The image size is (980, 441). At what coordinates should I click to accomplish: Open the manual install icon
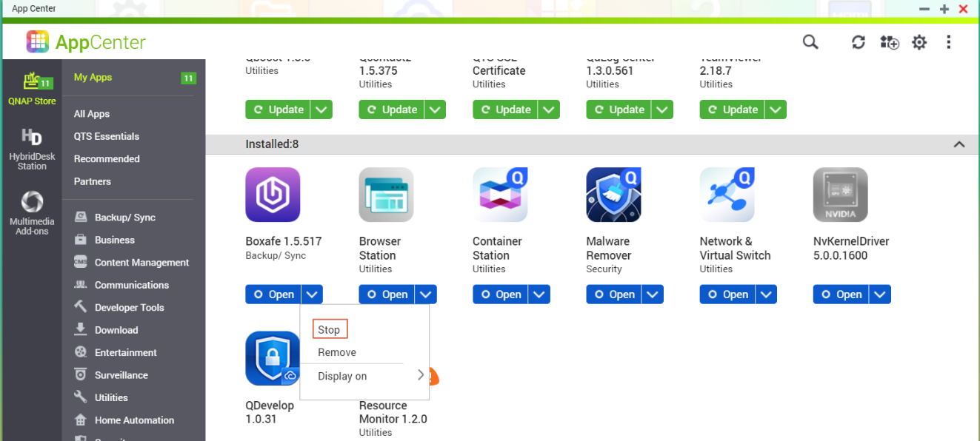point(889,42)
